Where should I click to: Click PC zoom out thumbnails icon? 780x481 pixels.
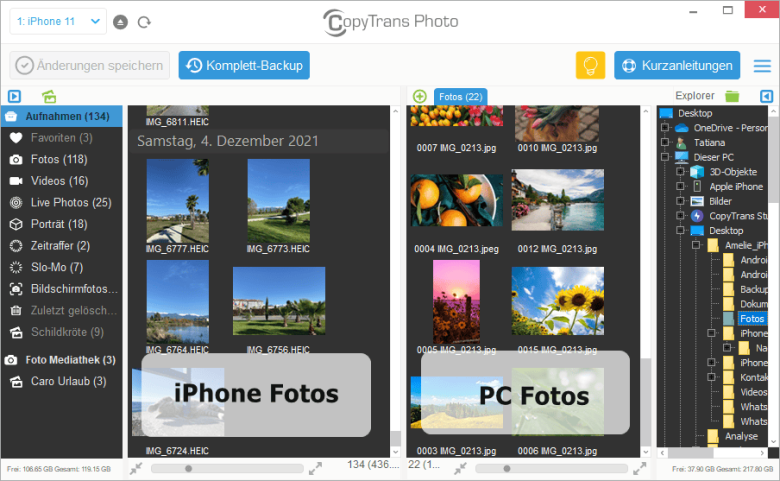pyautogui.click(x=460, y=469)
